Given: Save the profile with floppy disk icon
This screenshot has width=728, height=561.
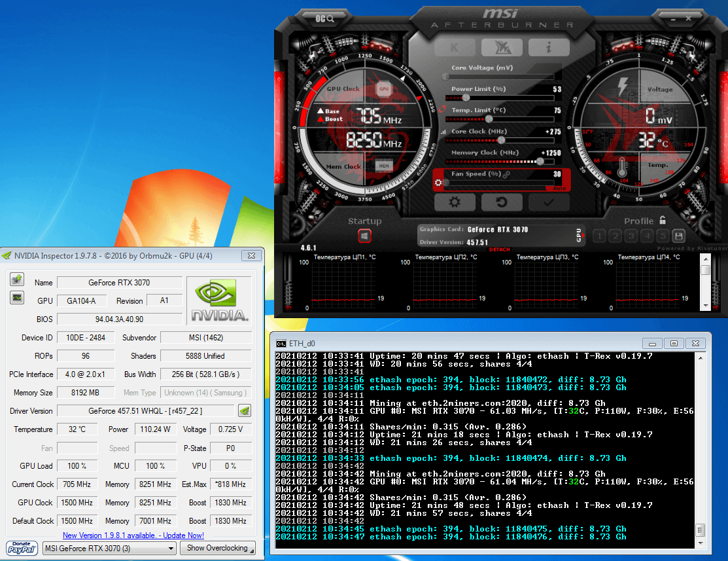Looking at the screenshot, I should [x=678, y=236].
